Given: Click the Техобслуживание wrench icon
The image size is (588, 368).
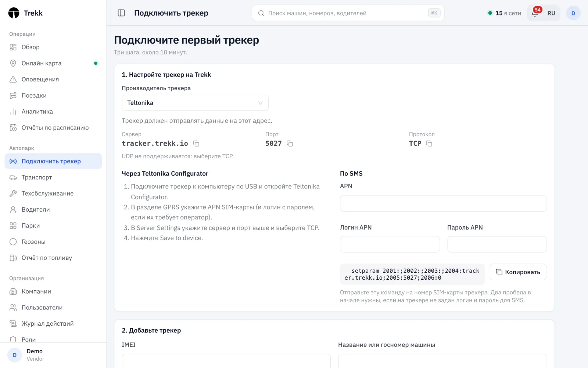Looking at the screenshot, I should point(13,193).
